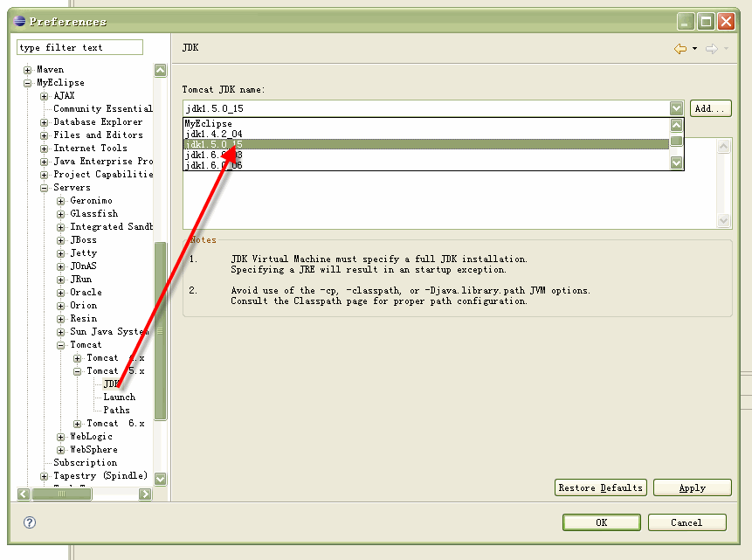
Task: Click the tree horizontal scroll-right arrow
Action: [x=145, y=494]
